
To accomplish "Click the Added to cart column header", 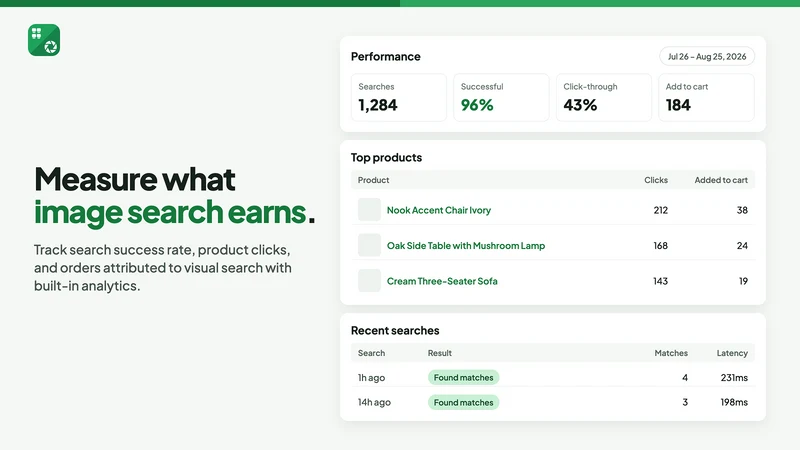I will tap(721, 180).
